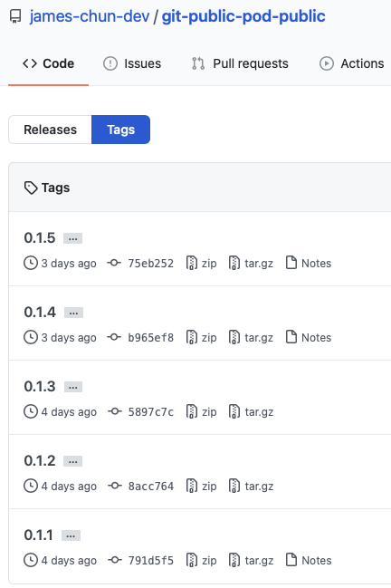This screenshot has width=391, height=588.
Task: Switch to the Pull requests tab
Action: pyautogui.click(x=240, y=63)
